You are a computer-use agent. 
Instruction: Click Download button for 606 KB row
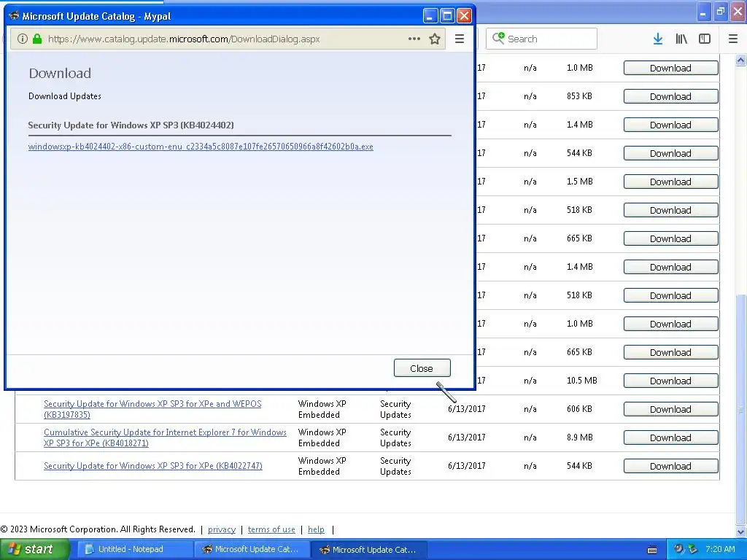pos(671,410)
